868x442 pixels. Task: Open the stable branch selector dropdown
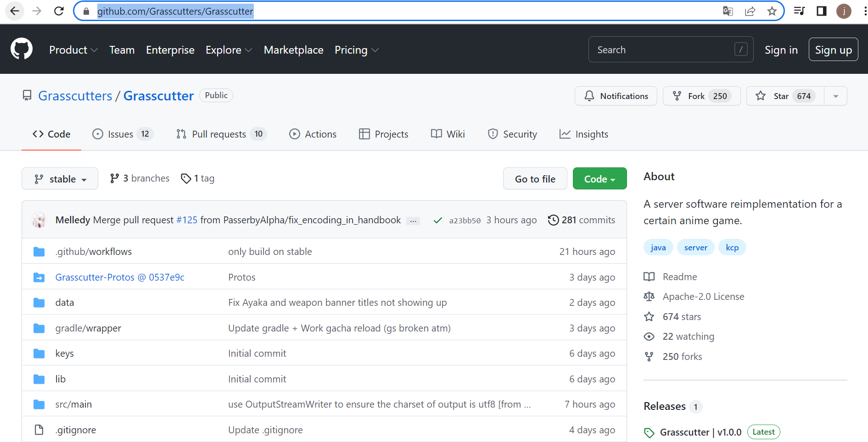coord(60,178)
